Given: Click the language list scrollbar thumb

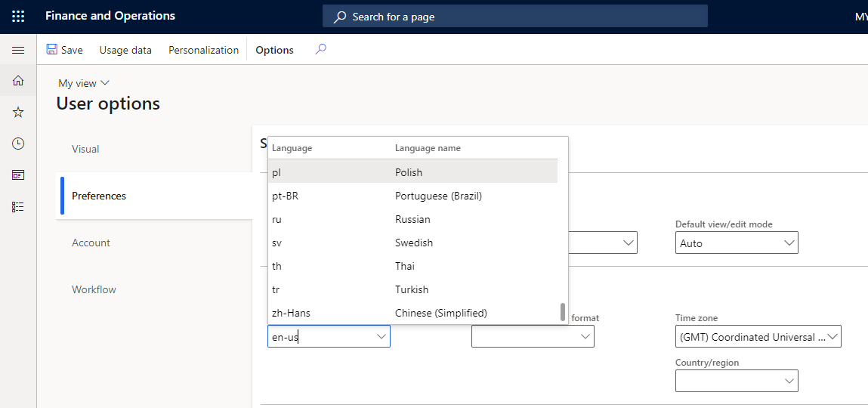Looking at the screenshot, I should [x=563, y=312].
